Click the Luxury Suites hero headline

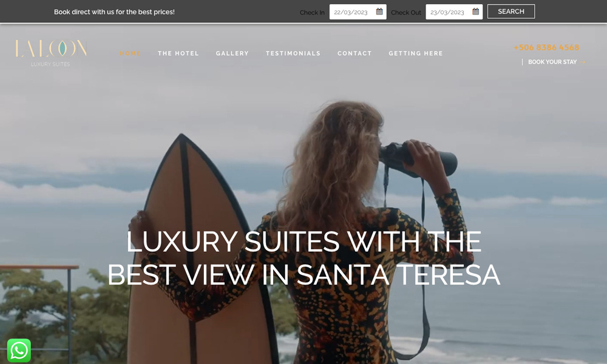[x=304, y=258]
